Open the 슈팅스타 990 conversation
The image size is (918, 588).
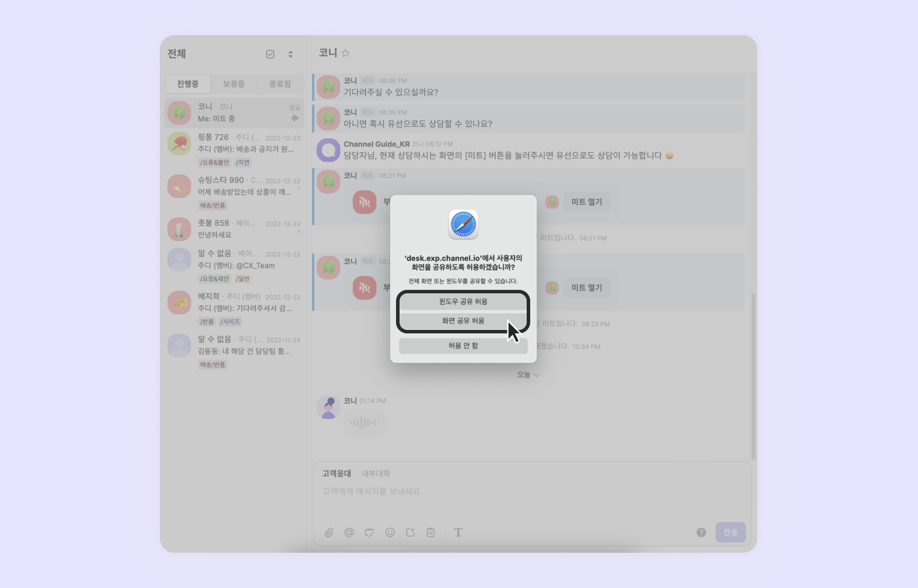point(234,192)
